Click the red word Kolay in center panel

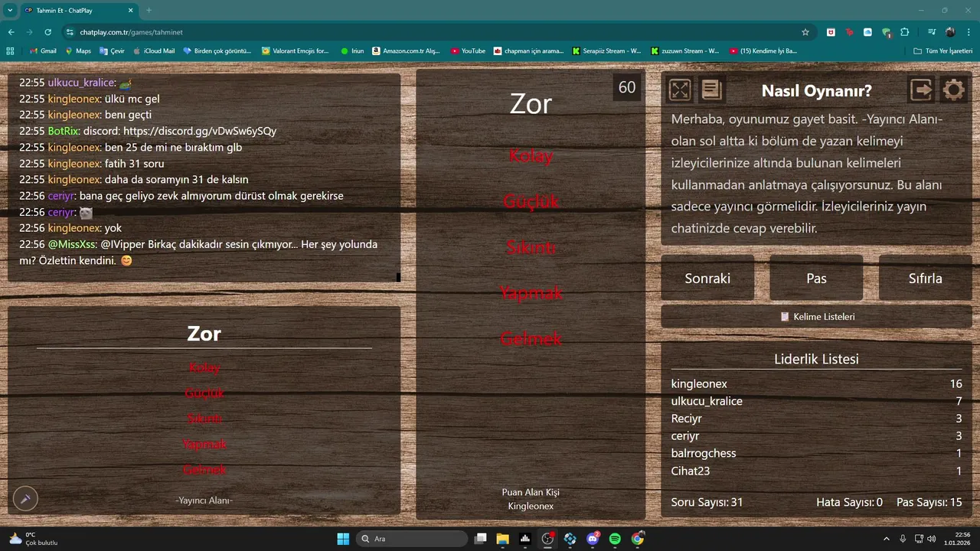click(531, 156)
